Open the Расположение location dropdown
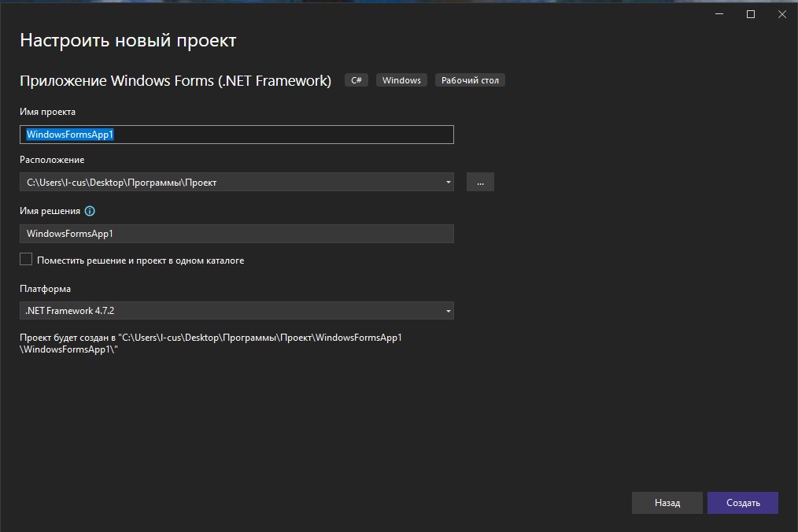798x532 pixels. pyautogui.click(x=236, y=181)
